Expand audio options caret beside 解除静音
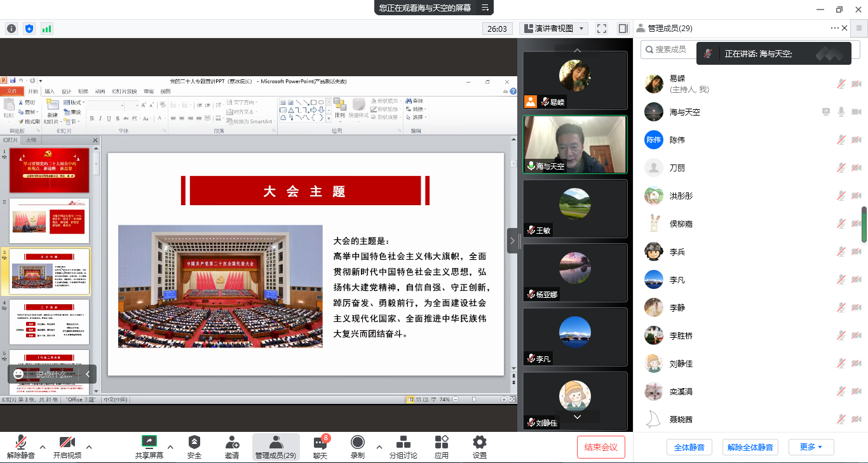 (x=43, y=446)
